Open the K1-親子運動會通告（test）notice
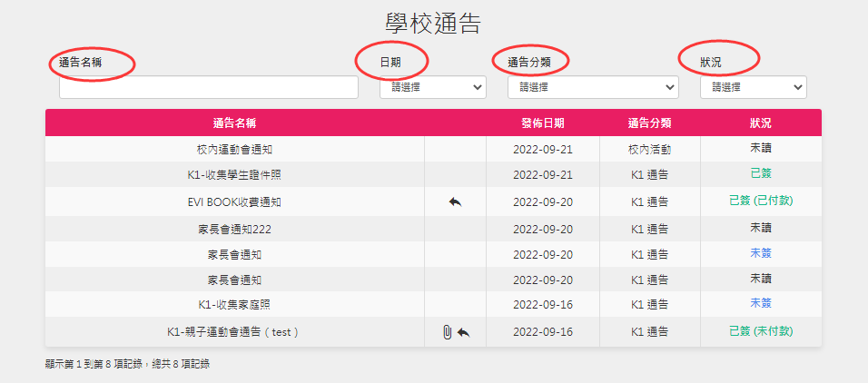This screenshot has height=383, width=868. (x=234, y=332)
